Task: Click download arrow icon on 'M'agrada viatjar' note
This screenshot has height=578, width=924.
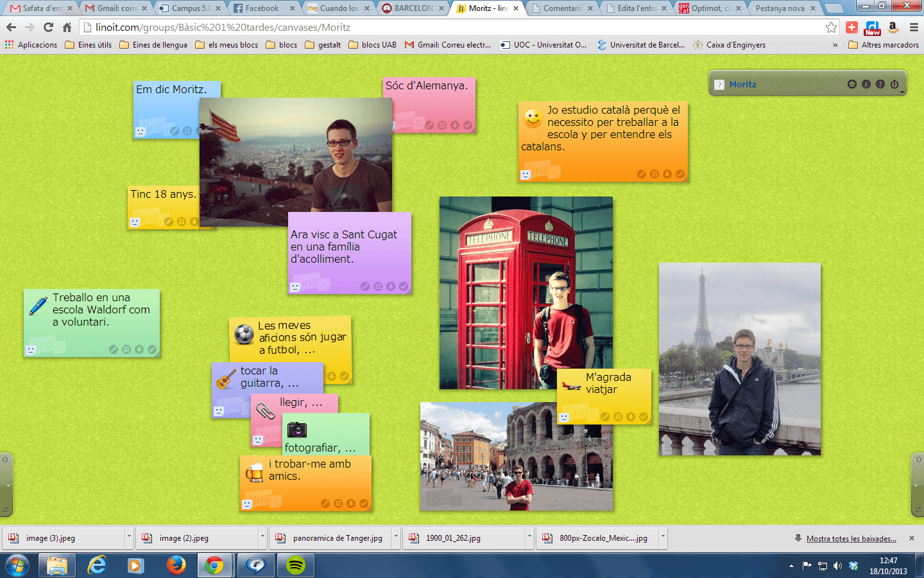Action: (x=631, y=417)
